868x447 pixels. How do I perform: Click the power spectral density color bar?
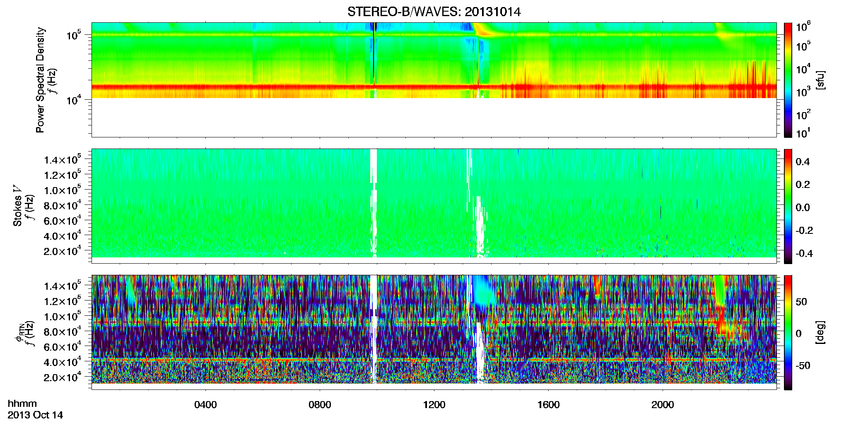[x=788, y=80]
